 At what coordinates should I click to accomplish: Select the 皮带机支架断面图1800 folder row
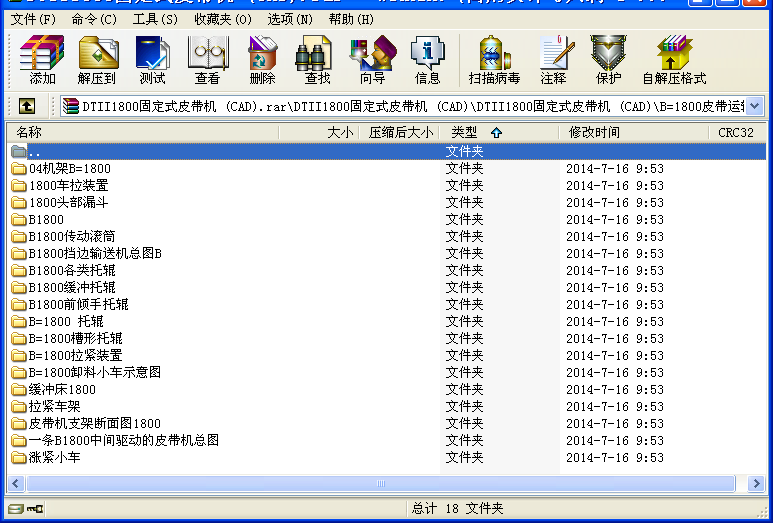click(387, 423)
